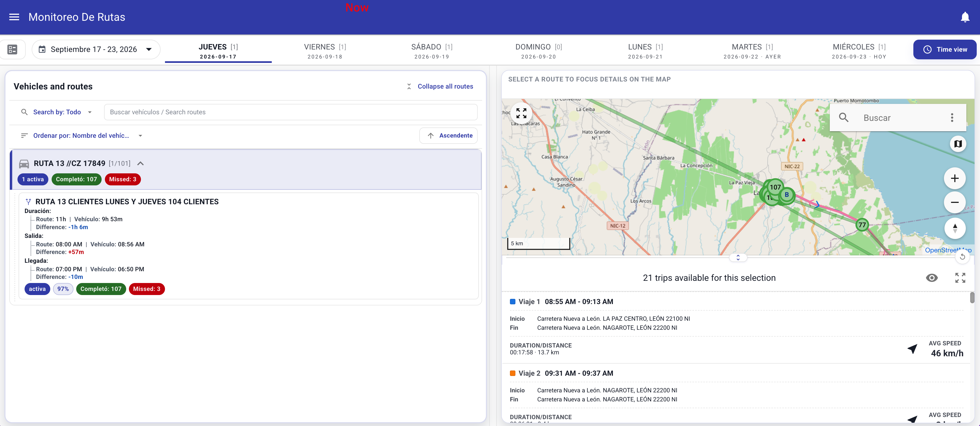This screenshot has width=980, height=426.
Task: Click Viaje 1 blue color swatch
Action: pos(512,302)
